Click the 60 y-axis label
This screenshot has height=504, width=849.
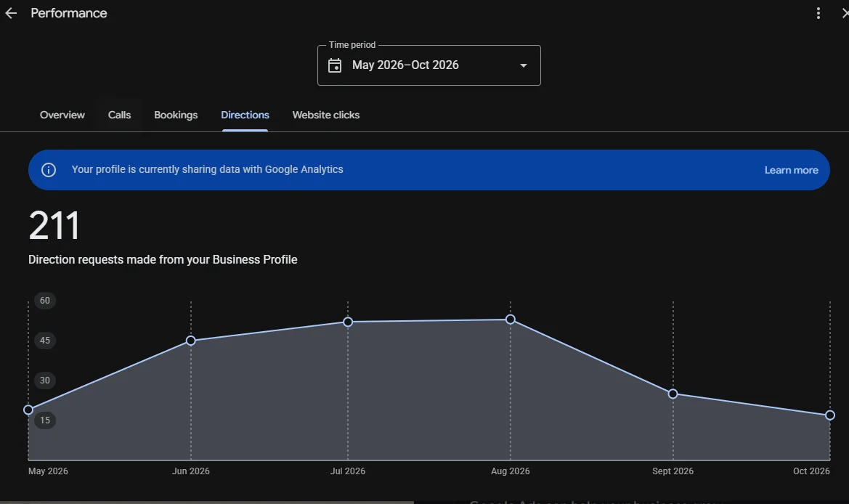tap(45, 301)
